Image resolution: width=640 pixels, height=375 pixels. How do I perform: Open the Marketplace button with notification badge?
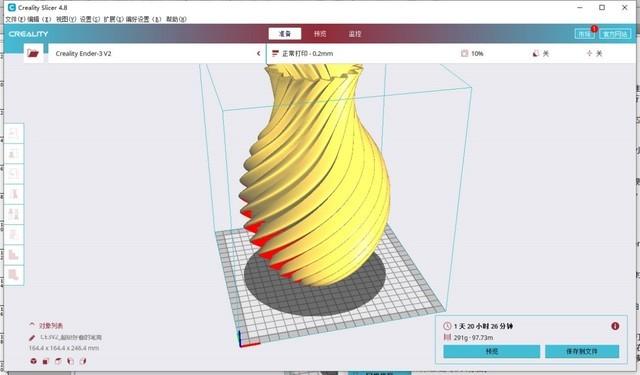(584, 34)
